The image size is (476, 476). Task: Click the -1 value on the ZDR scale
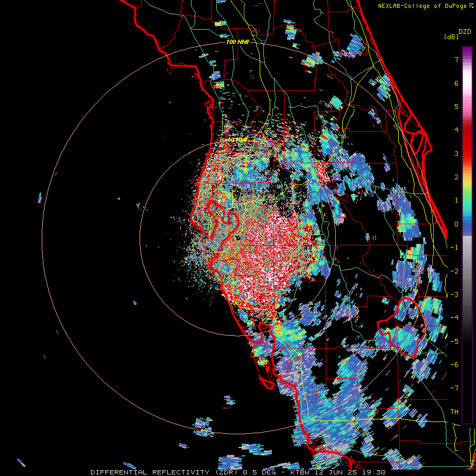click(454, 248)
